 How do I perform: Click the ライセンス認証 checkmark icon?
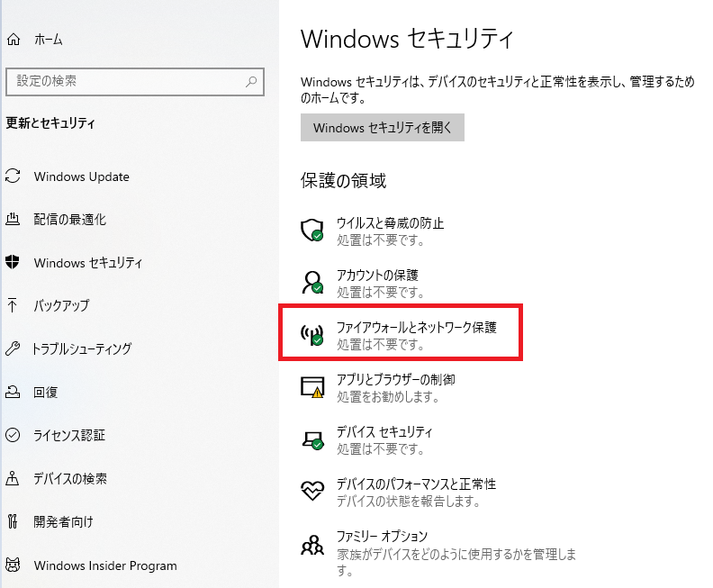[13, 435]
